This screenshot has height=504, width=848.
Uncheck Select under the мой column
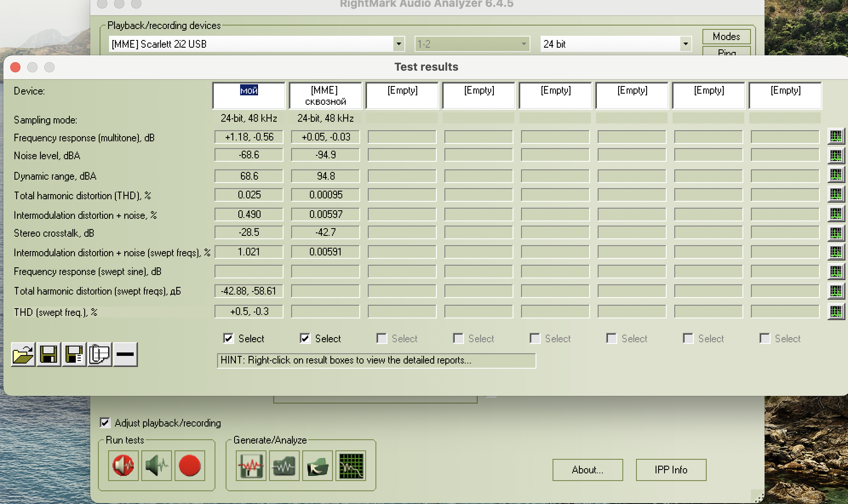click(x=229, y=338)
